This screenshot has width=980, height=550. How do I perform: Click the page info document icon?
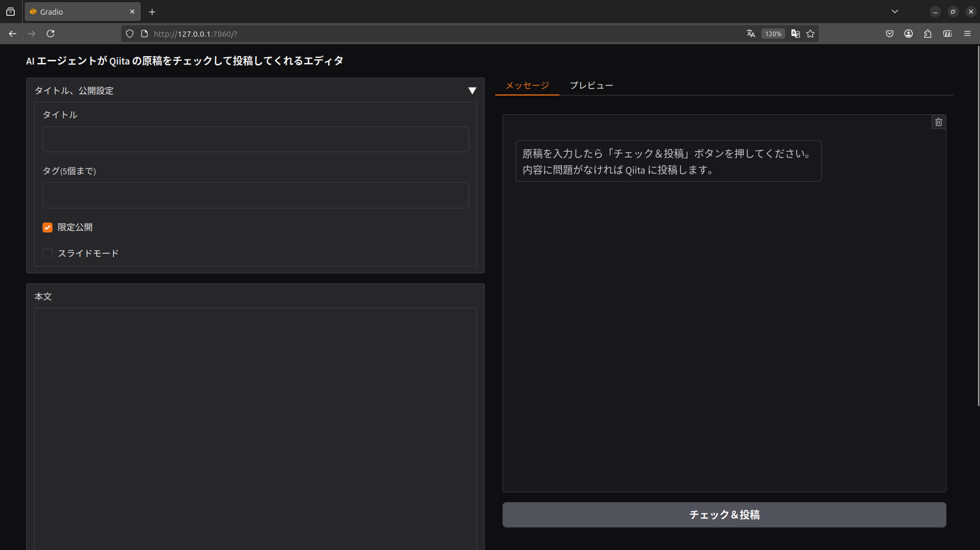144,34
